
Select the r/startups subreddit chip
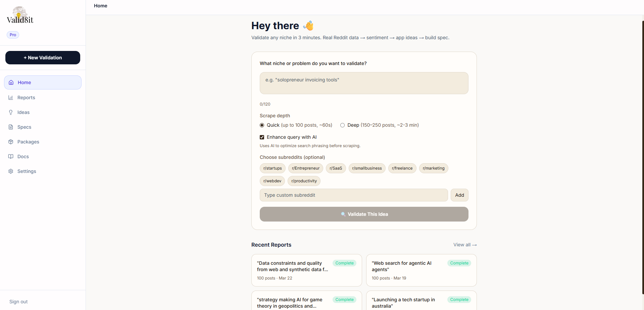272,168
